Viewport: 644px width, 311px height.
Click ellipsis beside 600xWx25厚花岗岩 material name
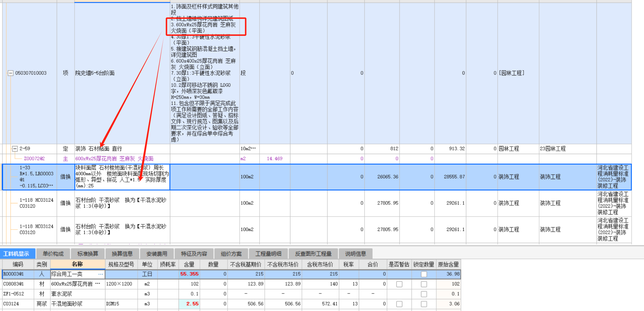click(x=98, y=284)
